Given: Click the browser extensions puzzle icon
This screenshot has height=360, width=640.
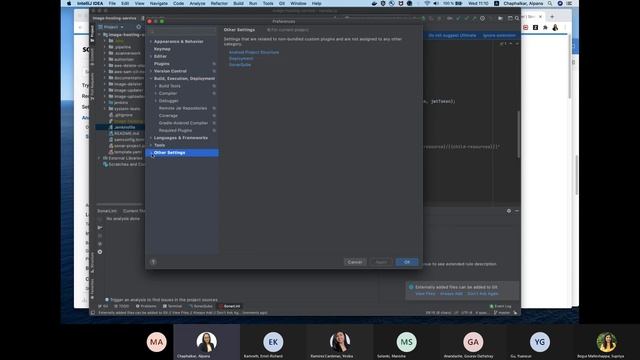Looking at the screenshot, I should (545, 27).
